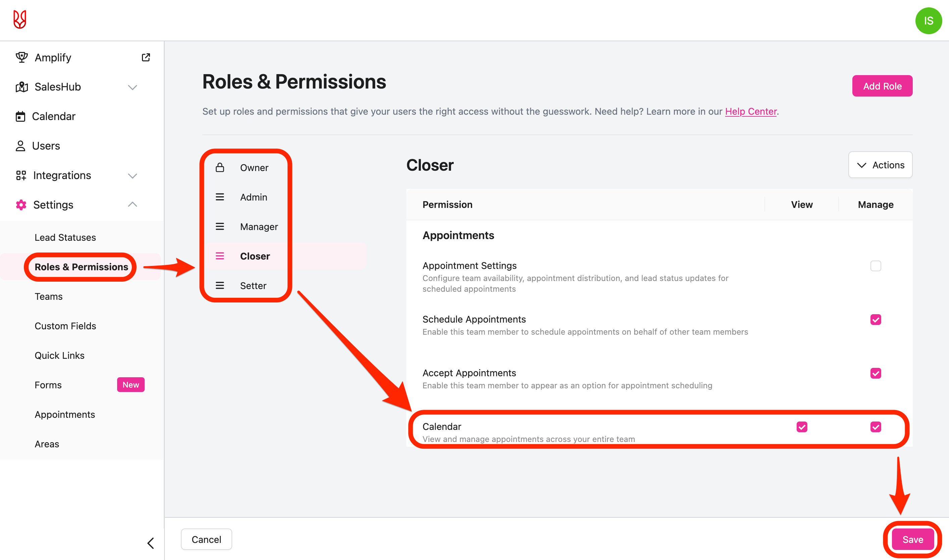
Task: Open Amplify external link icon
Action: coord(146,57)
